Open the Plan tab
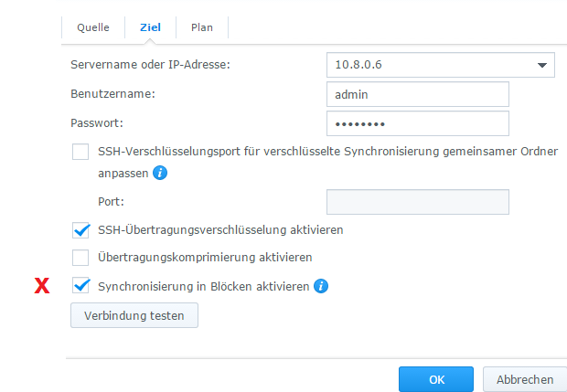Image resolution: width=567 pixels, height=392 pixels. point(202,27)
